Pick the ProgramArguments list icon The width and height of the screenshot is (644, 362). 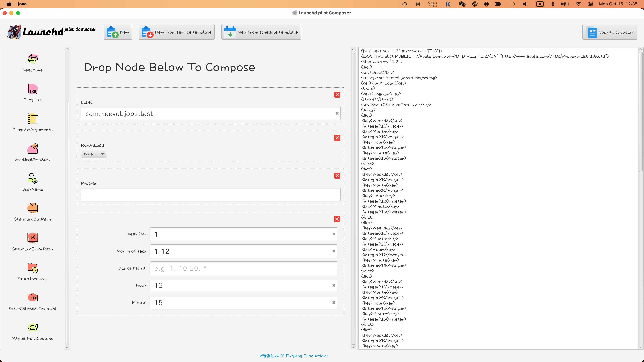[x=33, y=119]
